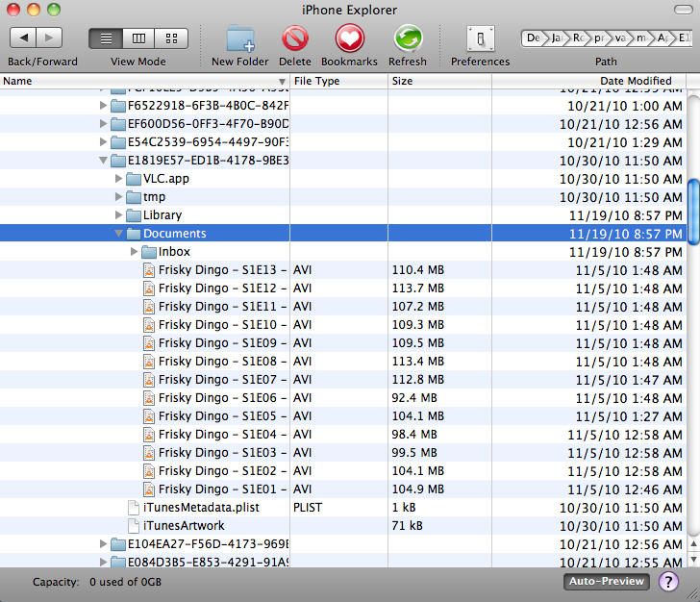Expand the E104EA27-F56D folder
This screenshot has height=602, width=700.
103,544
